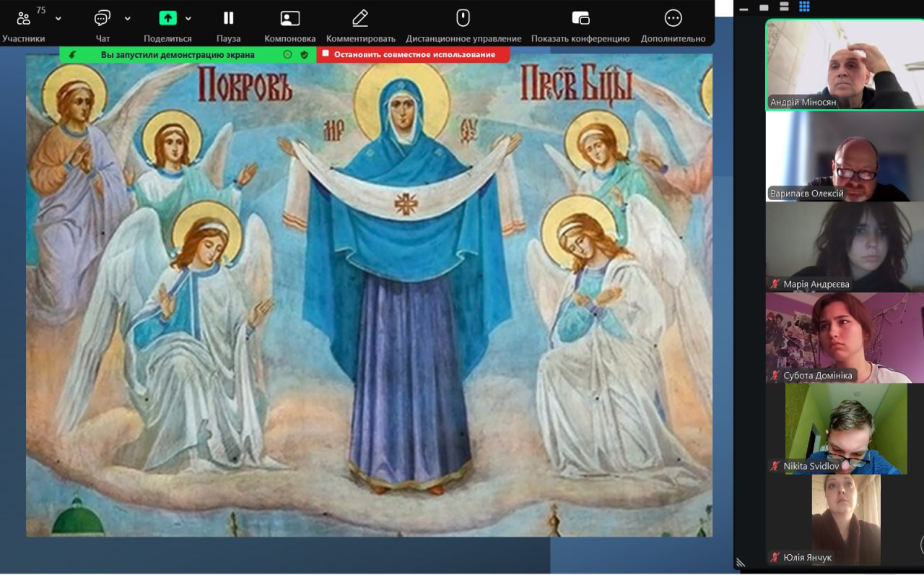This screenshot has width=924, height=575.
Task: Click the green shield security icon
Action: [305, 54]
